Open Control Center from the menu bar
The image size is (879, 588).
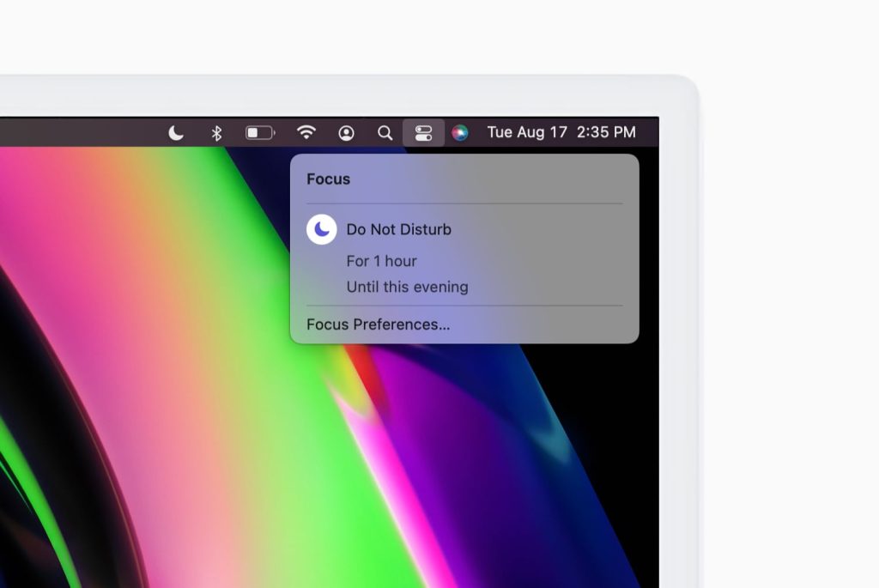423,133
